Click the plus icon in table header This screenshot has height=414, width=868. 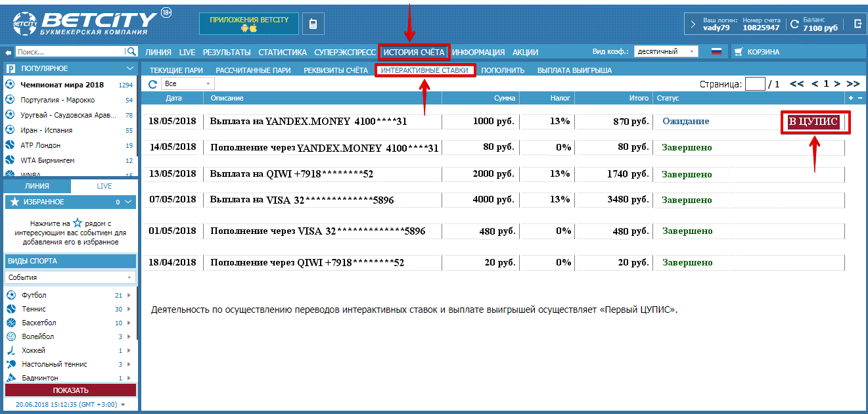(x=852, y=98)
